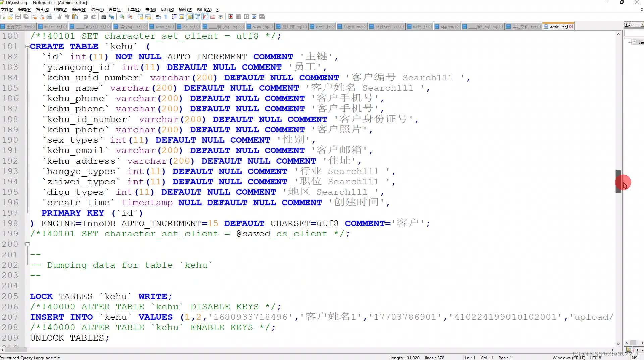Print the document using toolbar icon

point(49,17)
